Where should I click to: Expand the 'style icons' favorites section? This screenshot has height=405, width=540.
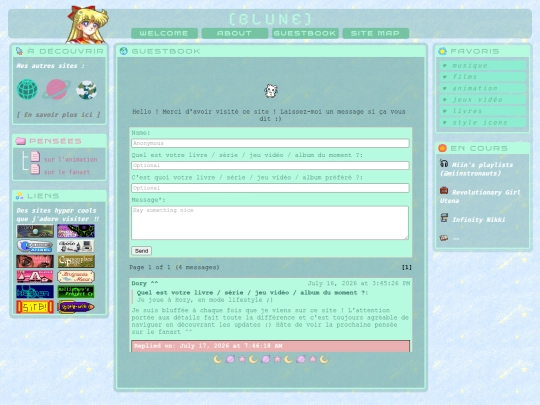tap(482, 122)
